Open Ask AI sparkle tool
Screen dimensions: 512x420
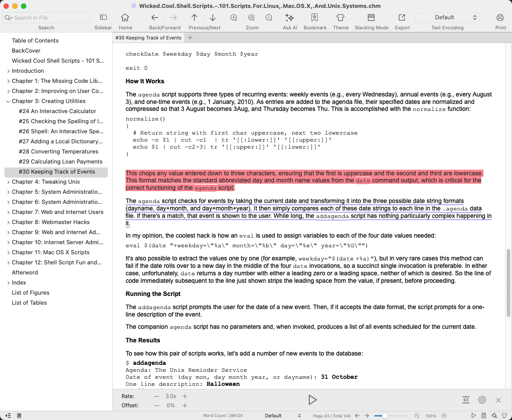pyautogui.click(x=290, y=17)
